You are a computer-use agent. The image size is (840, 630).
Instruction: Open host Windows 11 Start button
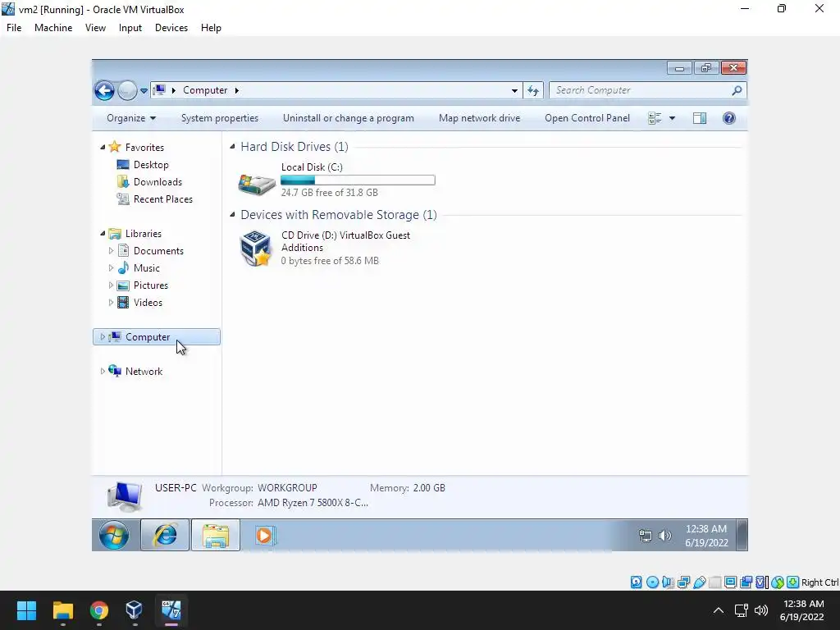pyautogui.click(x=26, y=610)
